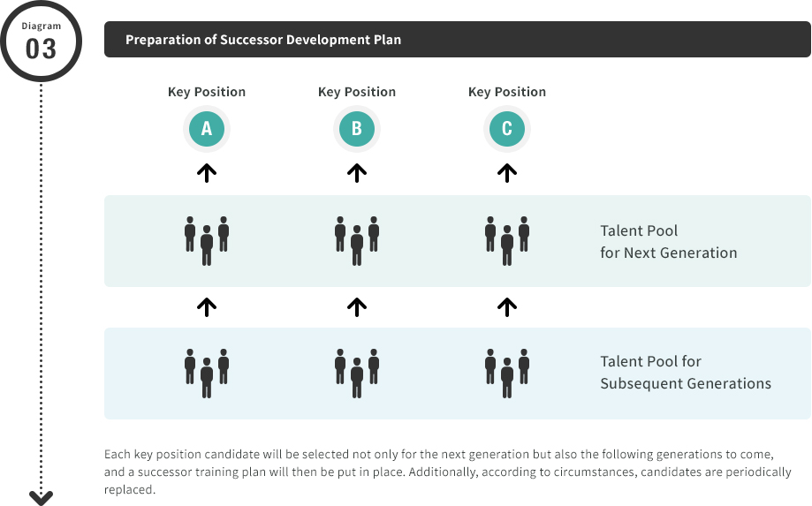Screen dimensions: 812x506
Task: Click the up arrow below circle C
Action: coord(507,173)
